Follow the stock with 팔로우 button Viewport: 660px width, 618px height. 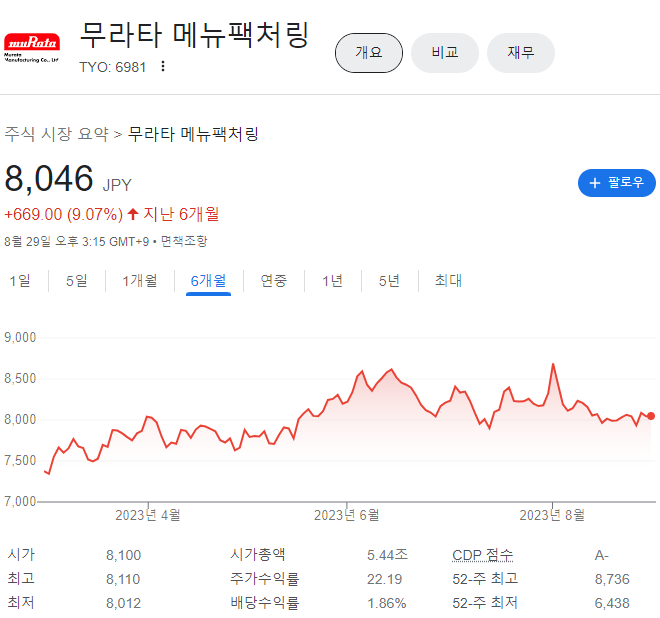617,183
